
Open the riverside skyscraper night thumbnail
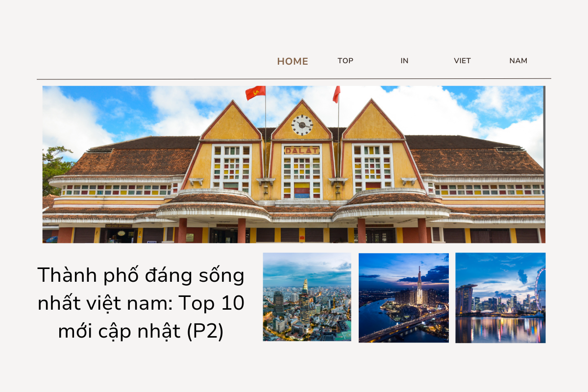coord(403,297)
